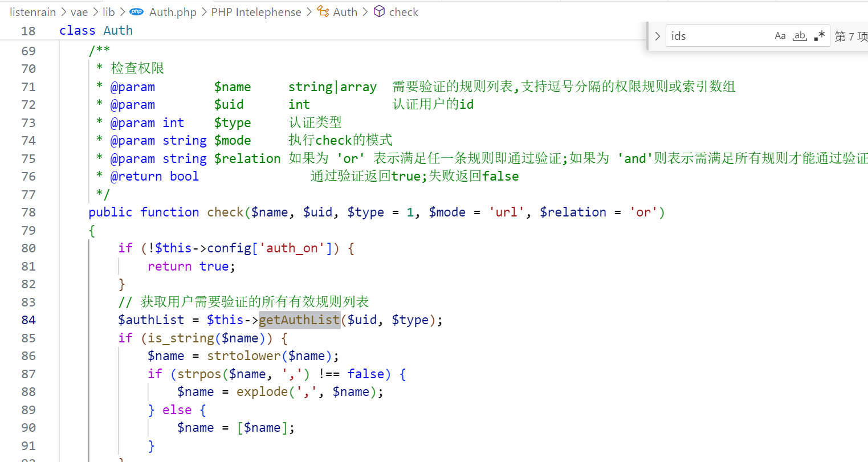Image resolution: width=868 pixels, height=462 pixels.
Task: Click 'explode' function call on line 88
Action: point(263,392)
